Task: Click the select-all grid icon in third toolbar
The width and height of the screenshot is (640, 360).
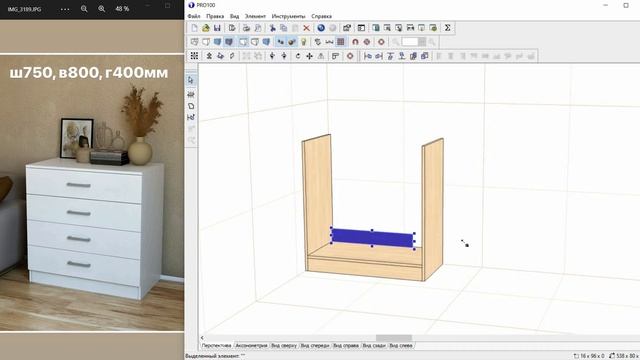Action: point(194,56)
